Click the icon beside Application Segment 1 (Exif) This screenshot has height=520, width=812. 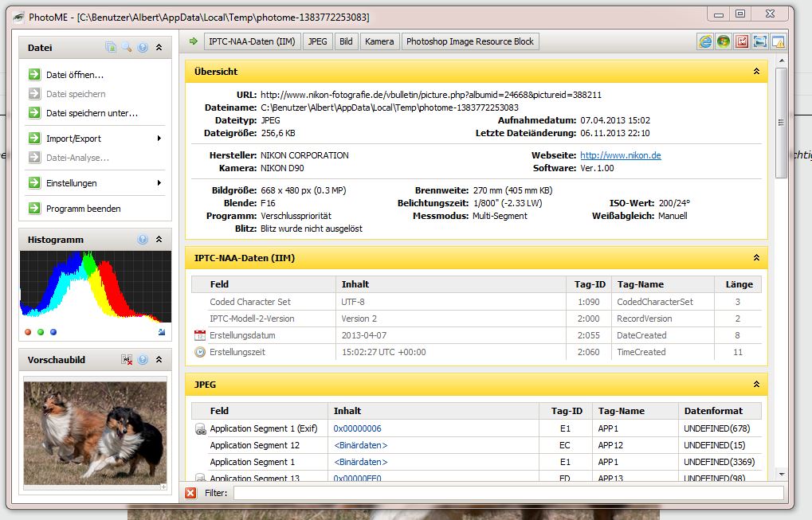point(201,428)
